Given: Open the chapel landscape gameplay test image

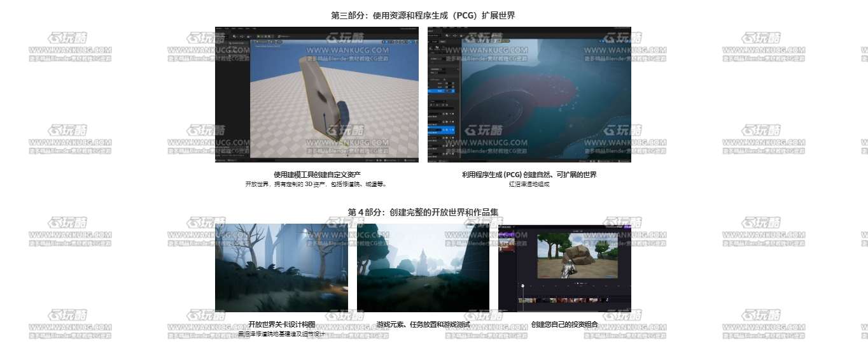Looking at the screenshot, I should (423, 268).
